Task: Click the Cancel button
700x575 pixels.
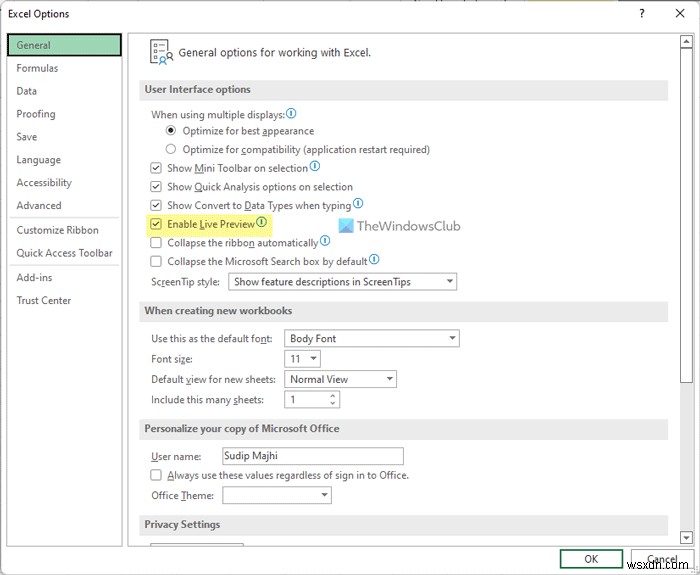Action: [662, 559]
